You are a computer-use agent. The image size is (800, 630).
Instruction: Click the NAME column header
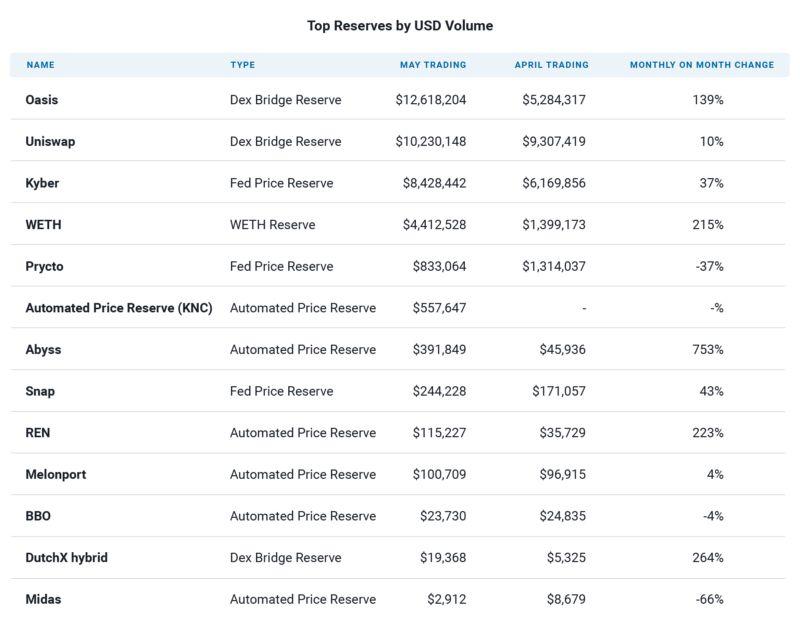tap(40, 65)
